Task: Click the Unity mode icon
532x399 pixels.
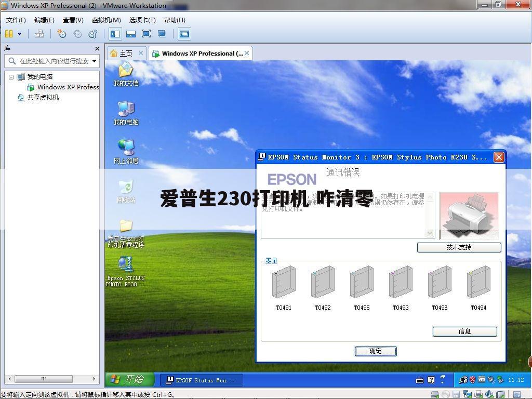Action: [x=162, y=34]
